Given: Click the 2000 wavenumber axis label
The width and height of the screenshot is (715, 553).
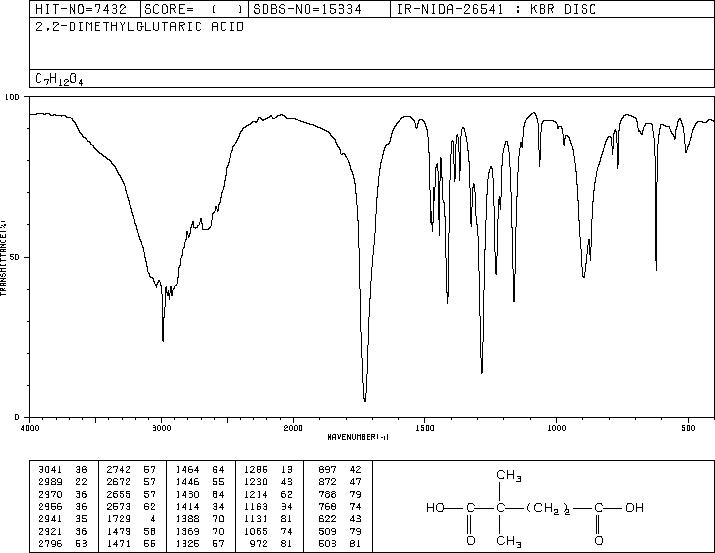Looking at the screenshot, I should click(x=293, y=428).
